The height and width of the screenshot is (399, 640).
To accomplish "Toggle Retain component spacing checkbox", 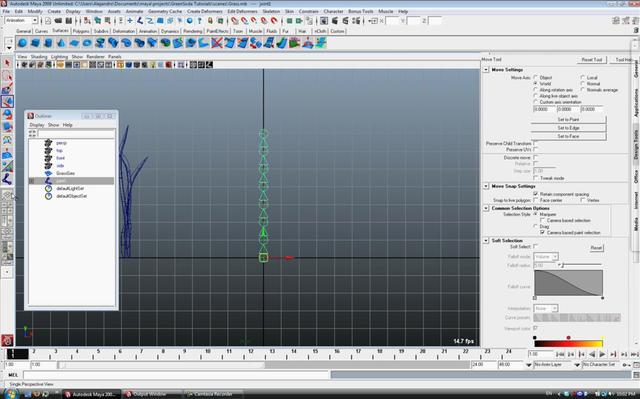I will 536,194.
